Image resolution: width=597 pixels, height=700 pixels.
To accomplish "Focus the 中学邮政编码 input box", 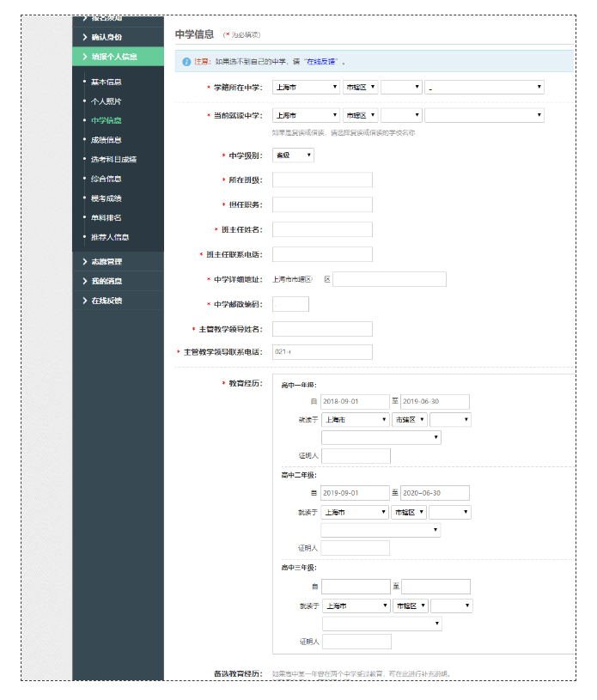I will pos(290,304).
